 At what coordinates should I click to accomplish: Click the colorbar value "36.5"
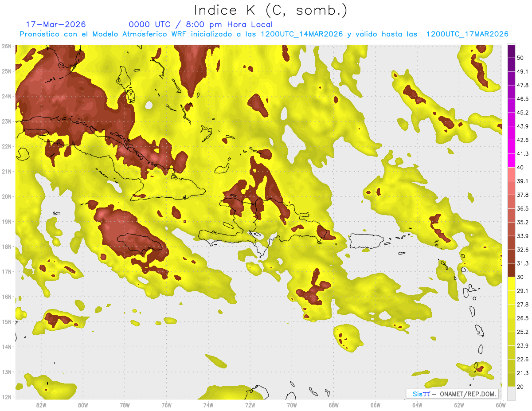[523, 208]
